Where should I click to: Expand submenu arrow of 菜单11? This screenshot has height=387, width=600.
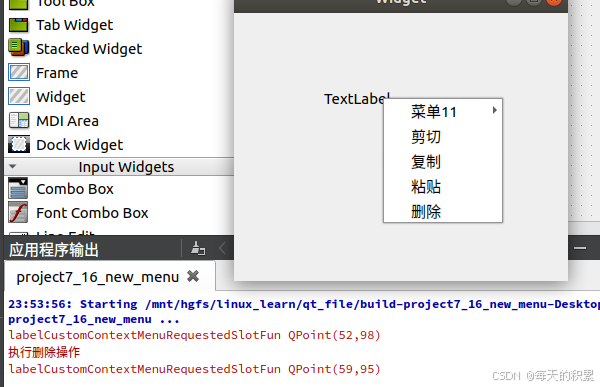494,110
